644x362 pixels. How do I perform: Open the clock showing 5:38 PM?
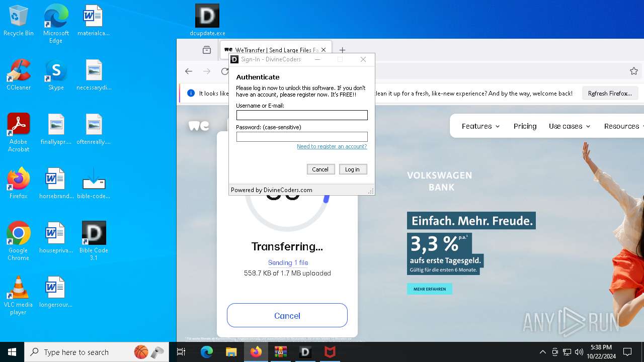pos(601,352)
